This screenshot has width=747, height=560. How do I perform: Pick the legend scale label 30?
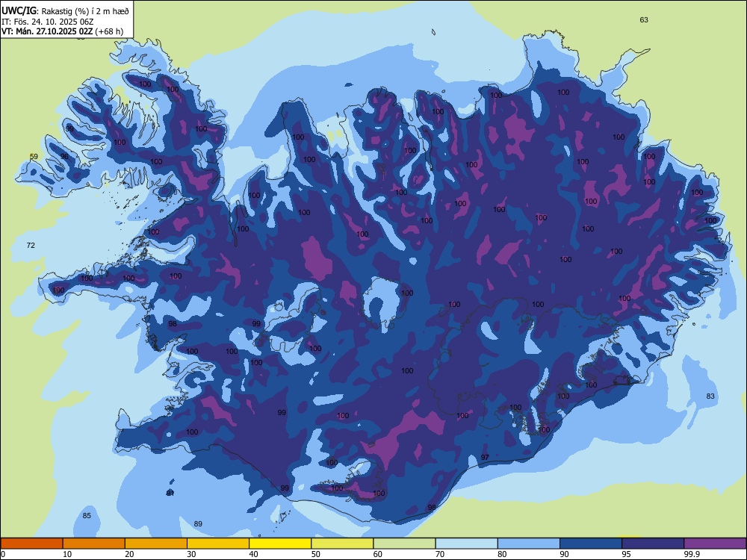click(x=191, y=554)
